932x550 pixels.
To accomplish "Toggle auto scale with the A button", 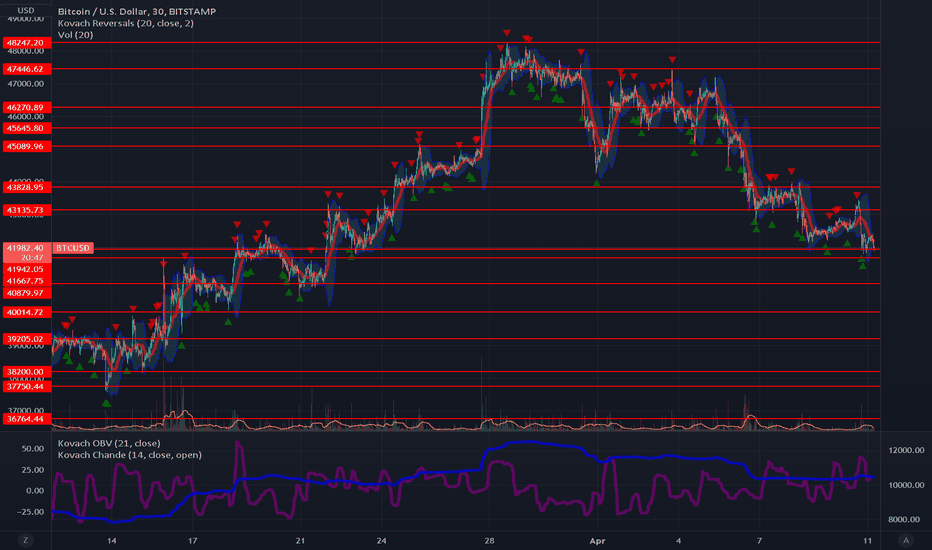I will click(x=906, y=540).
